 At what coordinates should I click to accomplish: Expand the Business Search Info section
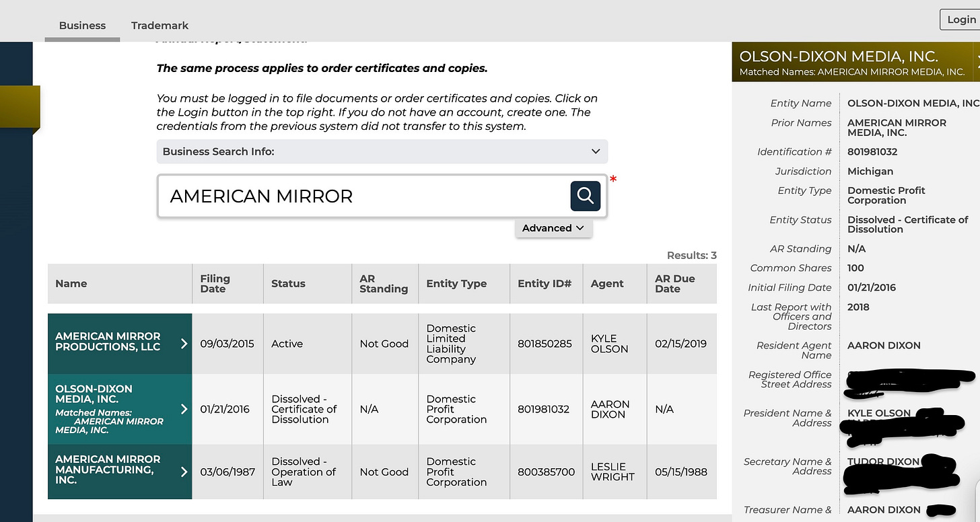(382, 151)
